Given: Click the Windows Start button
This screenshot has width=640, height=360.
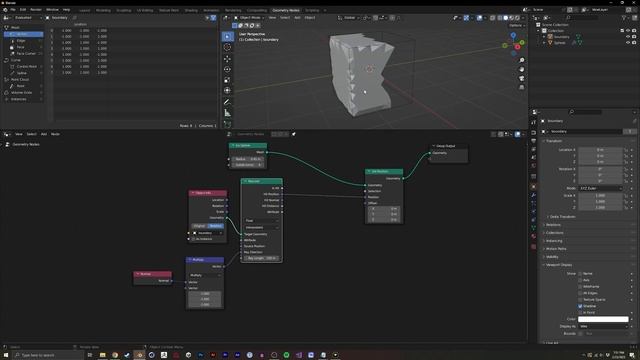Looking at the screenshot, I should 6,355.
